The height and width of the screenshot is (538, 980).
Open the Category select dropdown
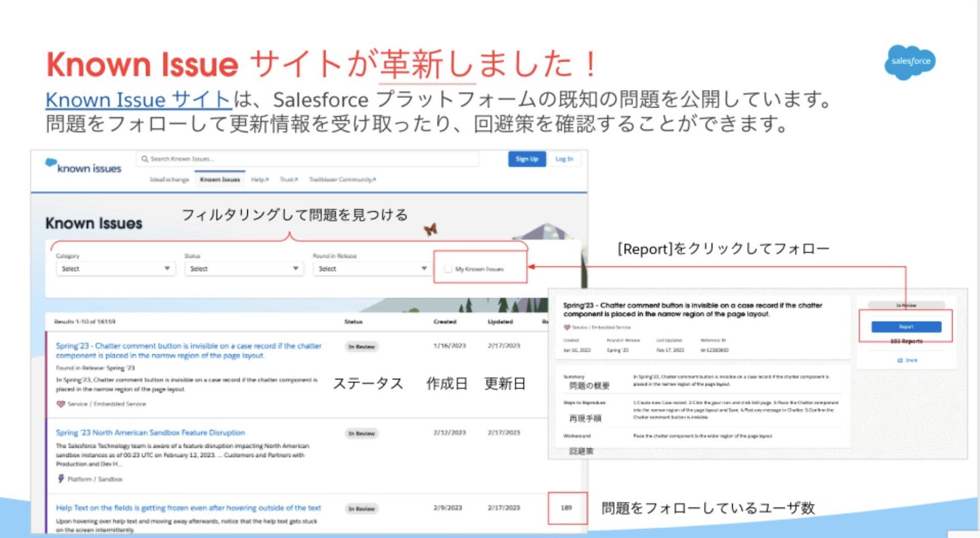click(116, 269)
